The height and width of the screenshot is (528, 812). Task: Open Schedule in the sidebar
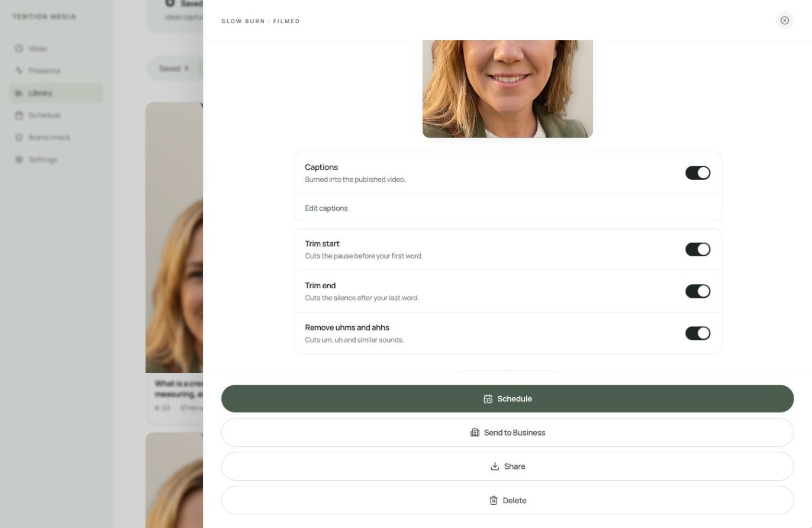coord(56,115)
